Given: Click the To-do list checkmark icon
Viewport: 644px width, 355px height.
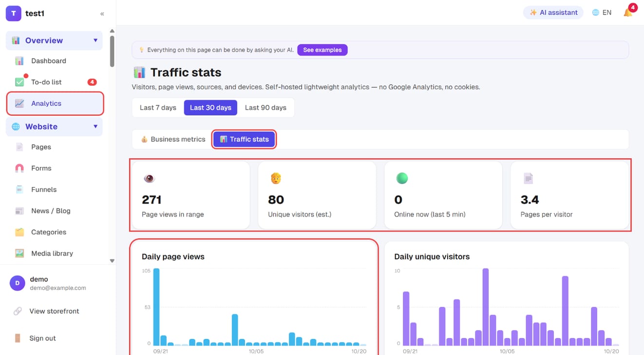Looking at the screenshot, I should 19,82.
